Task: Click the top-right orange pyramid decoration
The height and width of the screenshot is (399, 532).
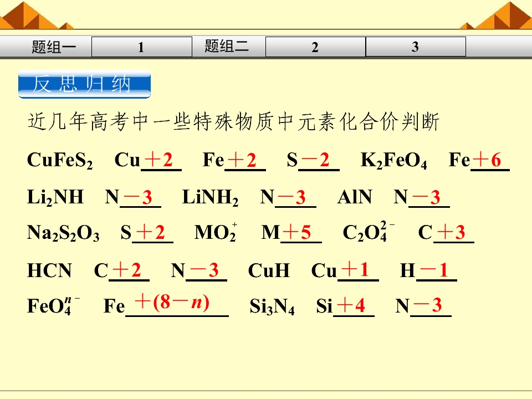Action: [496, 16]
